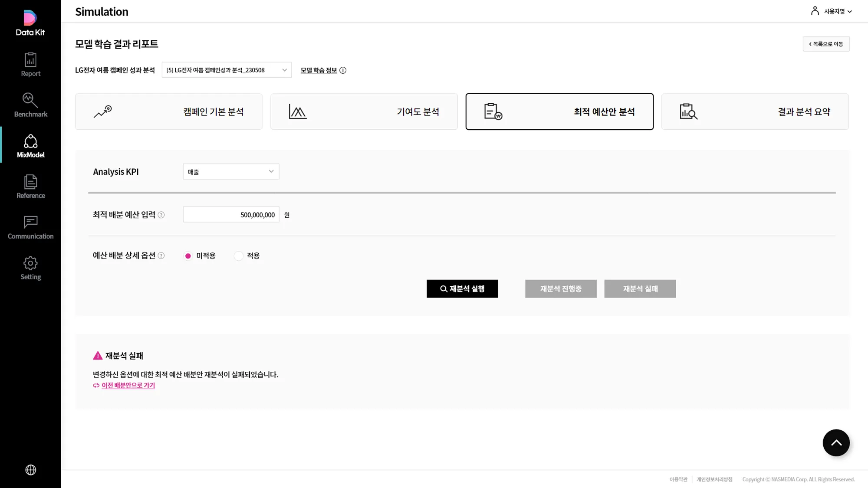The height and width of the screenshot is (488, 868).
Task: Open the Analysis KPI 매출 dropdown
Action: coord(231,171)
